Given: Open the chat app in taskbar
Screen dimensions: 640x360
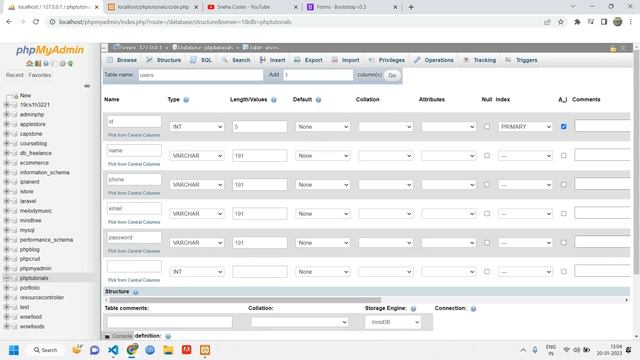Looking at the screenshot, I should 95,350.
